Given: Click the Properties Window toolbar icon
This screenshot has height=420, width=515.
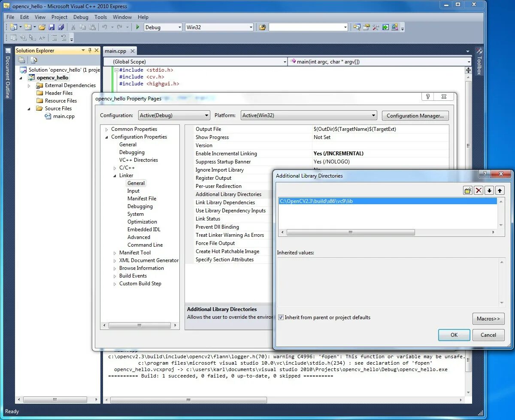Looking at the screenshot, I should click(x=366, y=27).
